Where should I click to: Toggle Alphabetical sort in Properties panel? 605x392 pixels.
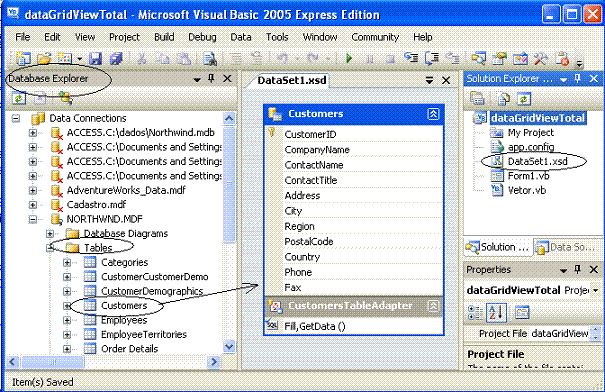pos(496,312)
